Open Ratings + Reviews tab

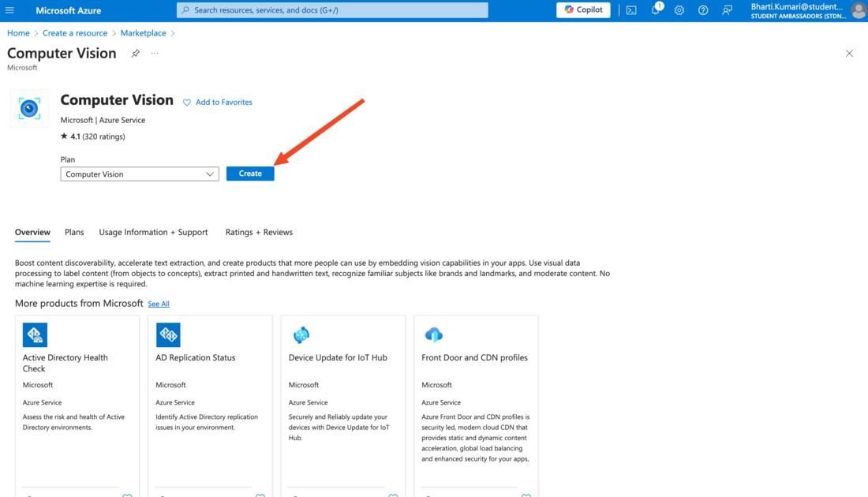pyautogui.click(x=259, y=233)
